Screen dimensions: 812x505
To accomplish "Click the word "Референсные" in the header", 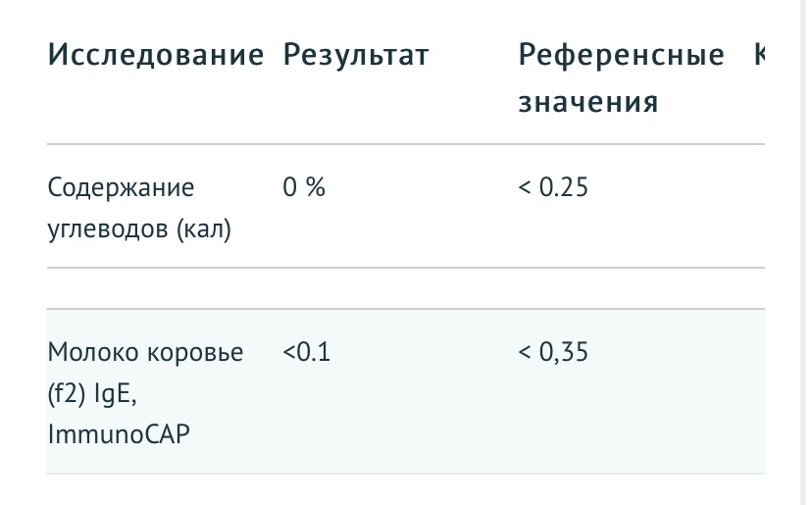I will click(621, 56).
